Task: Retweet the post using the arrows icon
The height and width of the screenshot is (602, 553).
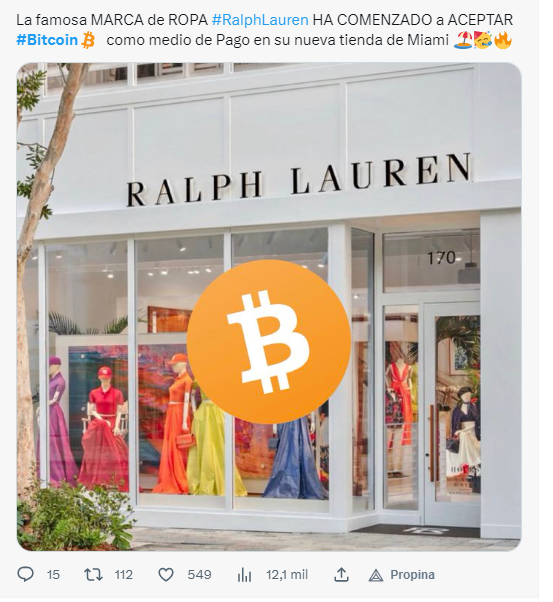Action: [93, 574]
